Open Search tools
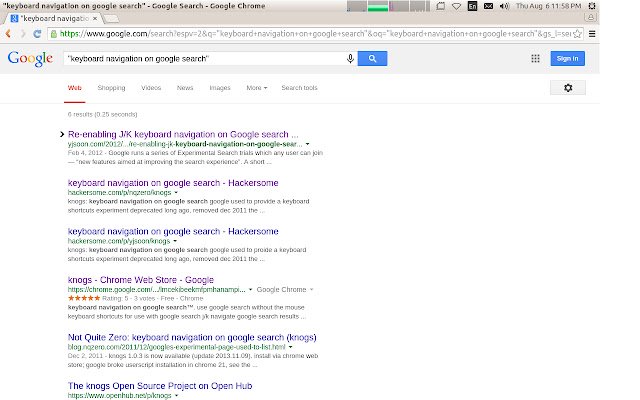This screenshot has height=400, width=640. coord(299,88)
